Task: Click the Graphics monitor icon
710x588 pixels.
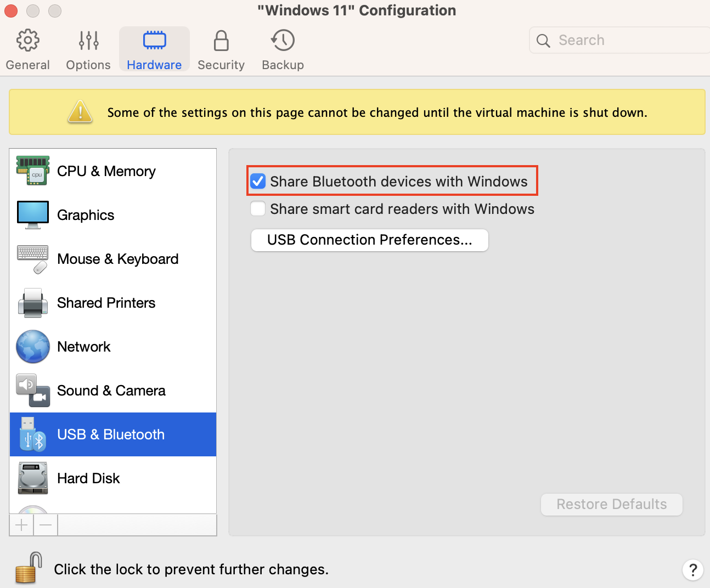Action: tap(33, 214)
